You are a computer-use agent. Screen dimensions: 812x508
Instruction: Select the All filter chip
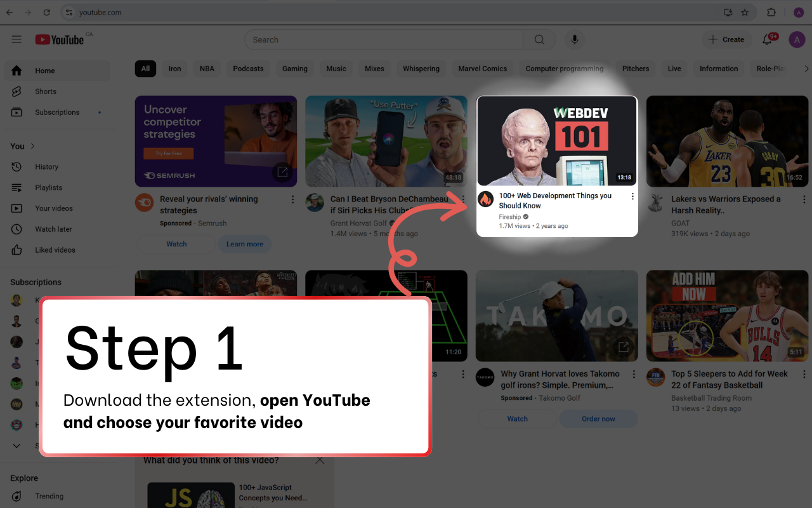coord(145,69)
